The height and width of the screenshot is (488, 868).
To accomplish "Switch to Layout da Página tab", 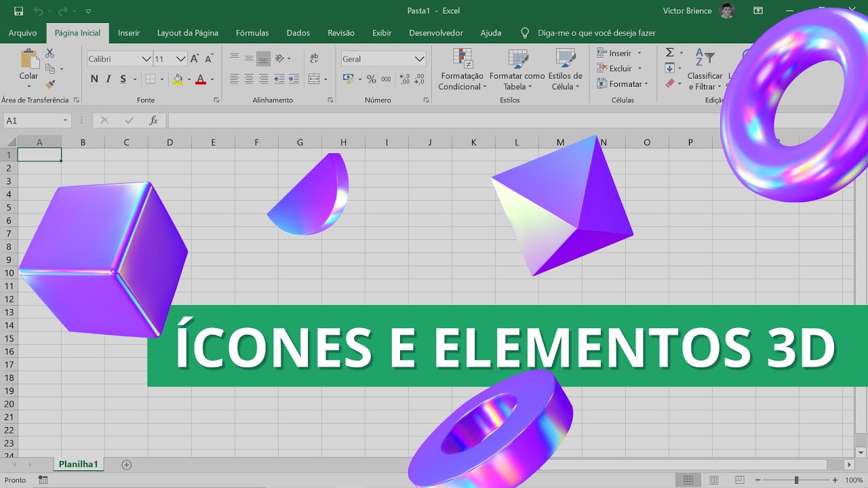I will click(x=188, y=33).
